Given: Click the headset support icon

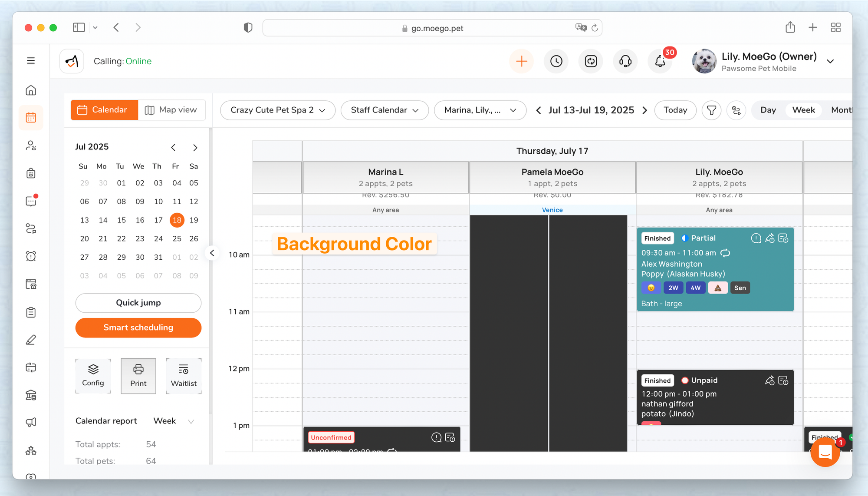Looking at the screenshot, I should pyautogui.click(x=625, y=61).
